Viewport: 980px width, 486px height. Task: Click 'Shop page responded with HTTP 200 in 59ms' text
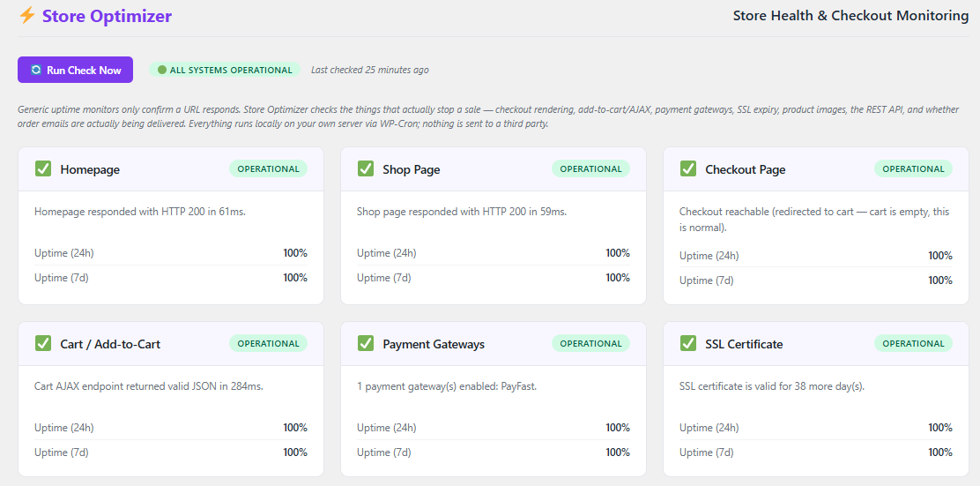coord(462,212)
